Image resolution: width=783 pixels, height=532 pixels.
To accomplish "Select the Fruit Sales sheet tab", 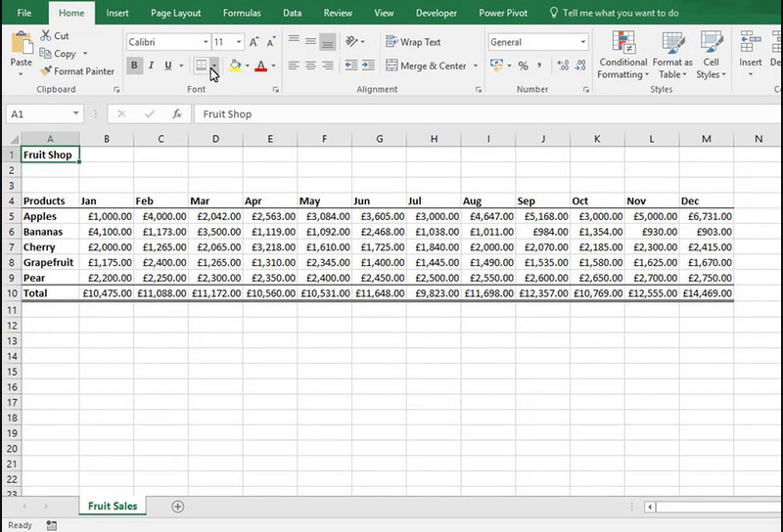I will 113,506.
